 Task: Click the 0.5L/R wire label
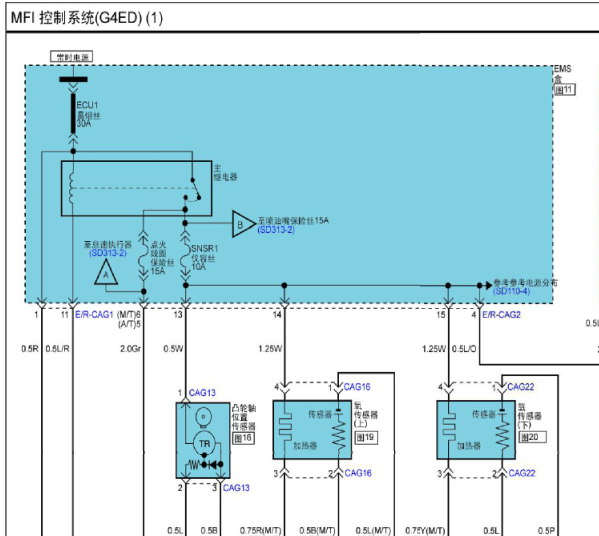[x=57, y=349]
